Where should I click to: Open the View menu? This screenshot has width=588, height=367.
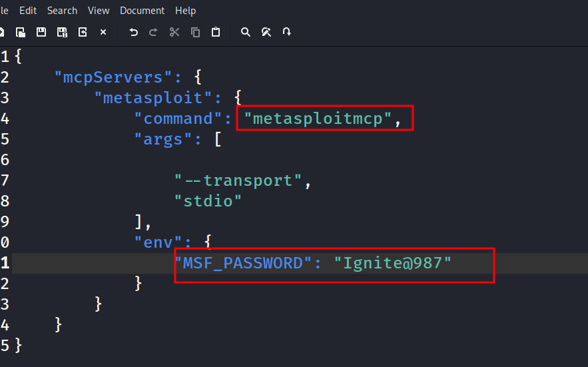99,11
